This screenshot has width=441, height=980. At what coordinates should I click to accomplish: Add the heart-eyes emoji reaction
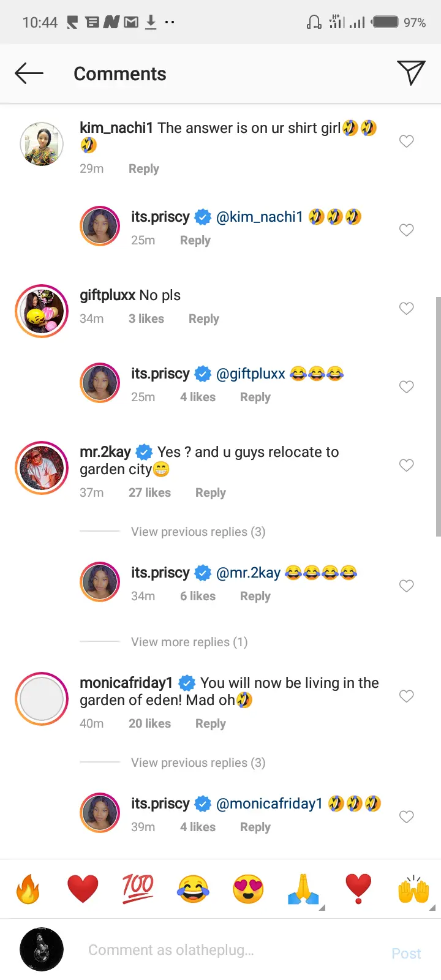click(x=248, y=889)
